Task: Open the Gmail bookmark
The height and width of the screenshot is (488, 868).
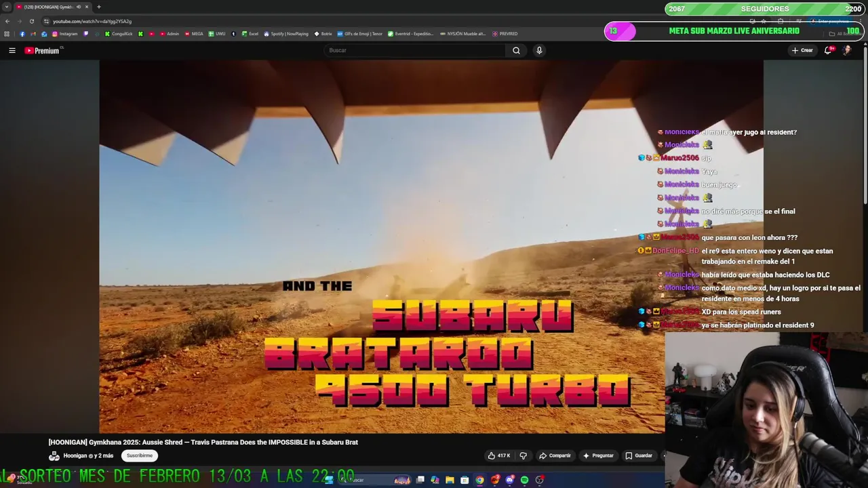Action: coord(33,34)
